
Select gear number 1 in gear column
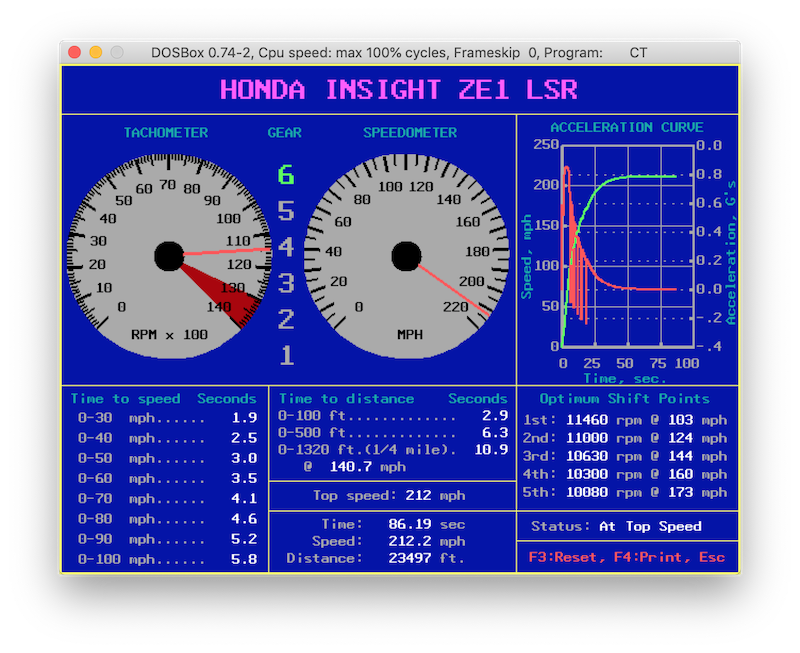click(x=286, y=355)
